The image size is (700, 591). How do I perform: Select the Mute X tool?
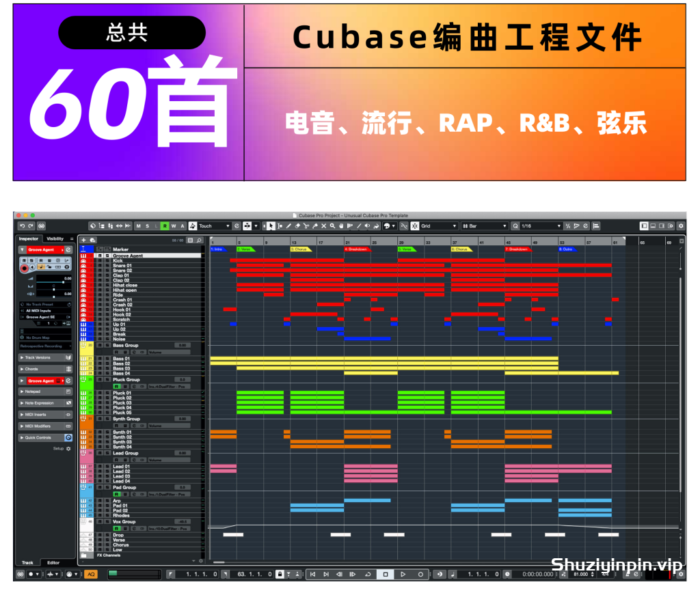click(x=323, y=226)
